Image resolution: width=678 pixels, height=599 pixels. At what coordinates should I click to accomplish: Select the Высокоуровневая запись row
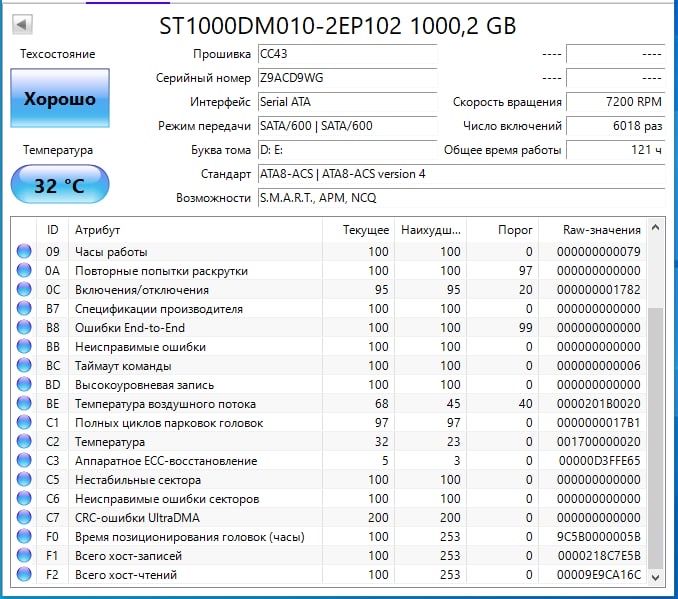coord(329,384)
